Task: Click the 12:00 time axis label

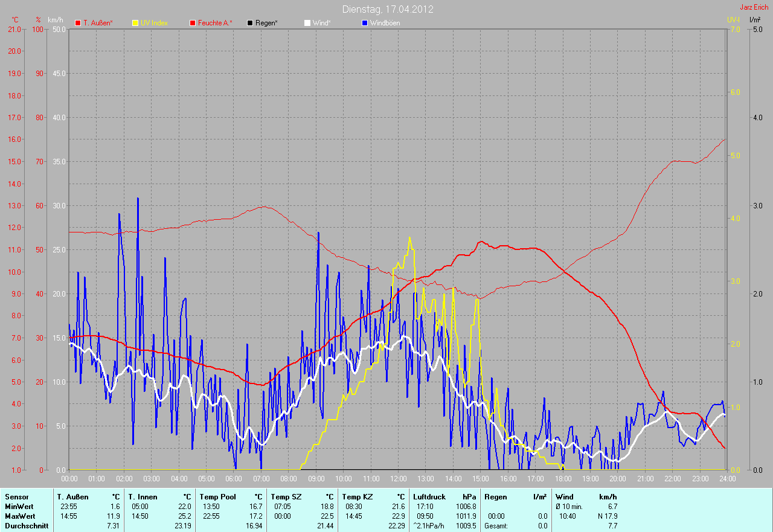Action: click(x=398, y=478)
